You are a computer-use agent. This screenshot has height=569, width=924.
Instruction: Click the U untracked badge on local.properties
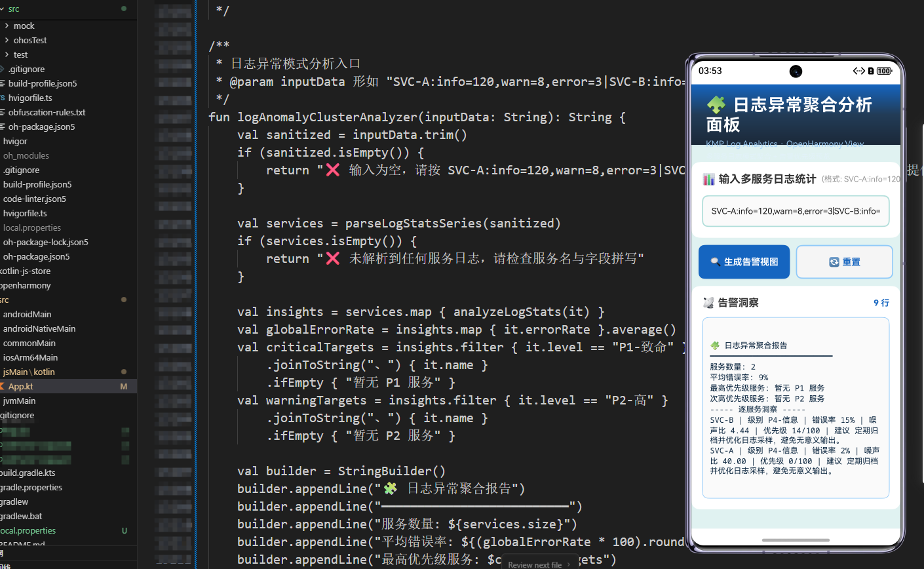point(124,530)
